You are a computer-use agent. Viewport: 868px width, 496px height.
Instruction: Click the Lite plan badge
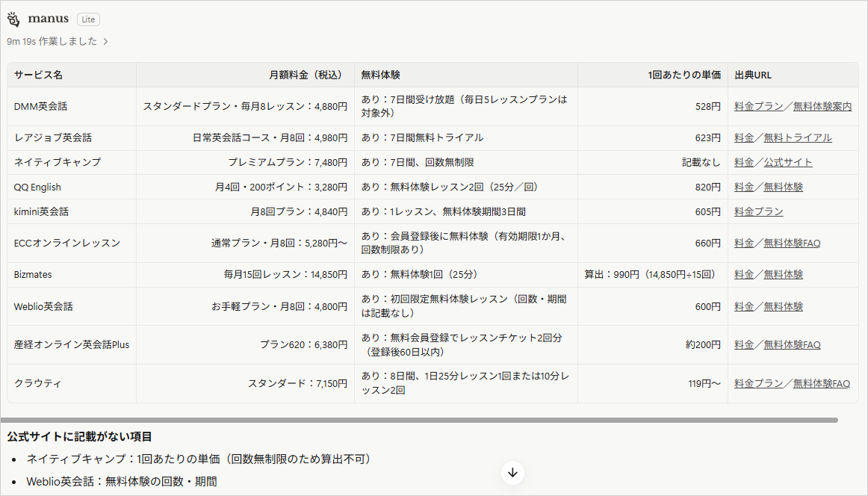88,19
